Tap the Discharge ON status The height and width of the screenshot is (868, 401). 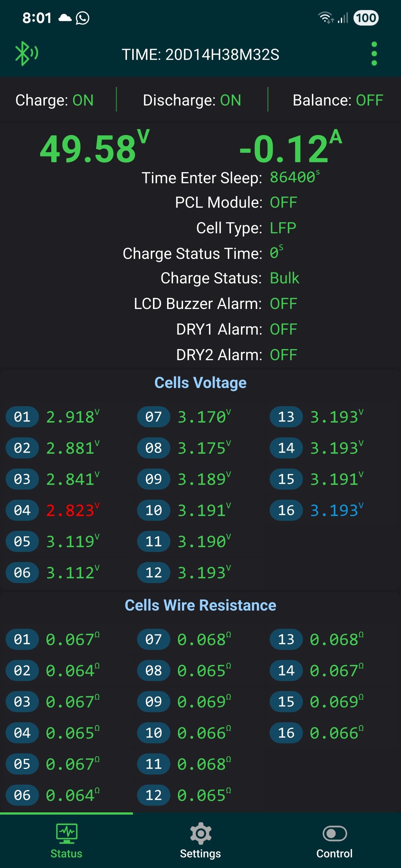(x=192, y=100)
